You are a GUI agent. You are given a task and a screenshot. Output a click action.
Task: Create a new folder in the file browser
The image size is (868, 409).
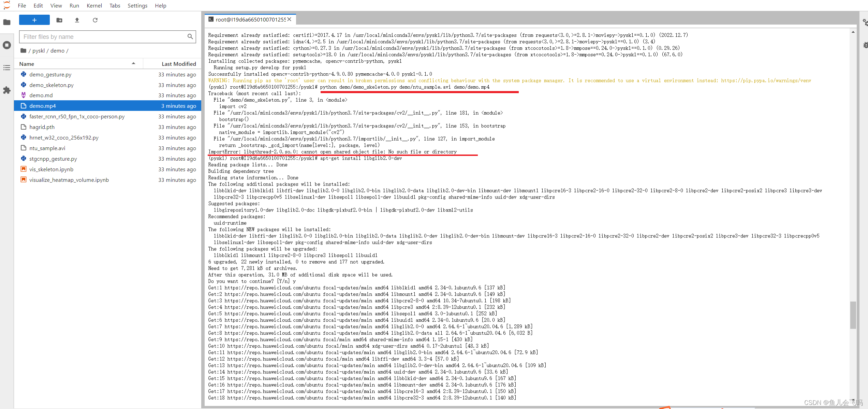coord(59,20)
